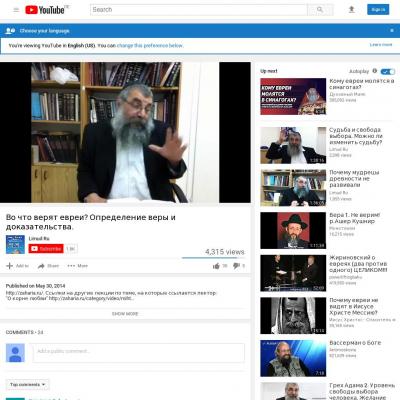Open the More actions menu
This screenshot has height=400, width=400.
(77, 266)
